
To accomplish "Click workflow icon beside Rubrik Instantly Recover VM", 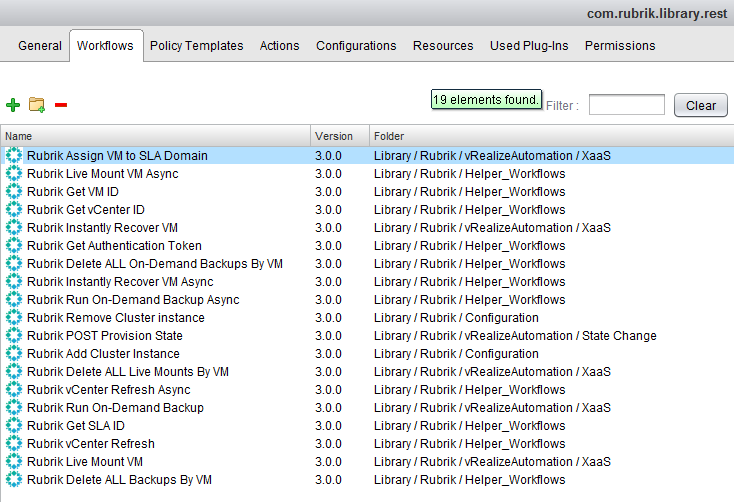I will point(14,228).
